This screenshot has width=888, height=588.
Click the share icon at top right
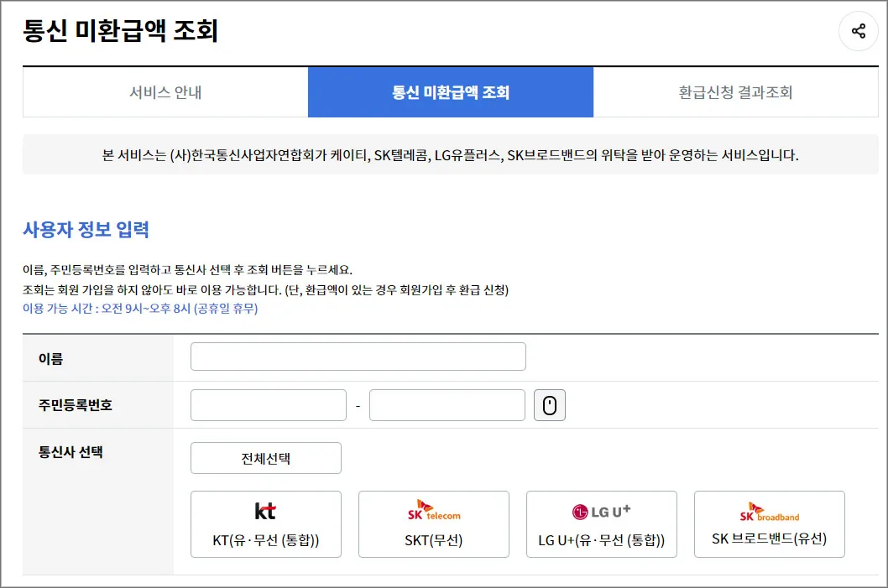point(858,30)
